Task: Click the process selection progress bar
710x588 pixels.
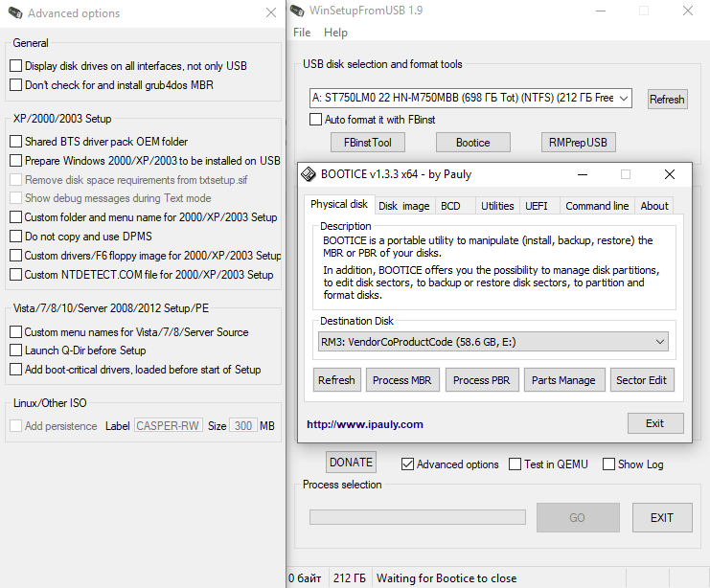Action: (x=418, y=517)
